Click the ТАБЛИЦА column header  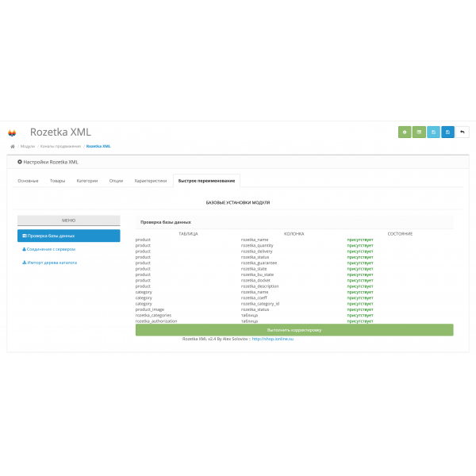tap(188, 234)
